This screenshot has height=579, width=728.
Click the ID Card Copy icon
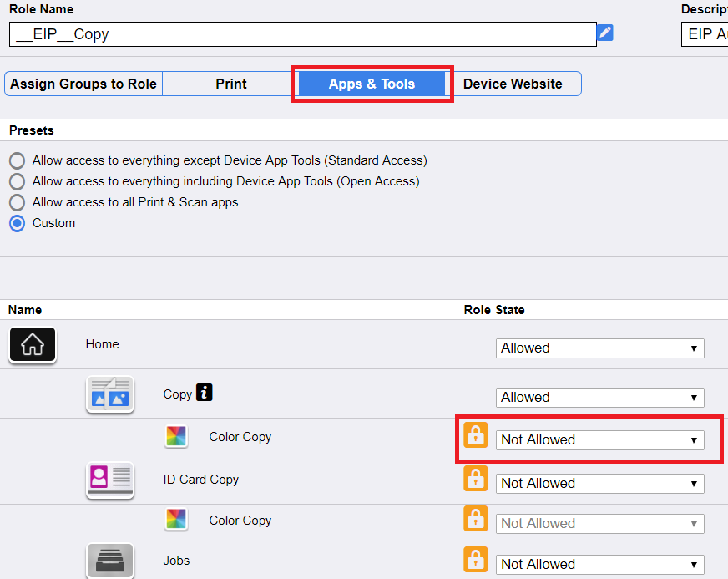pos(109,480)
